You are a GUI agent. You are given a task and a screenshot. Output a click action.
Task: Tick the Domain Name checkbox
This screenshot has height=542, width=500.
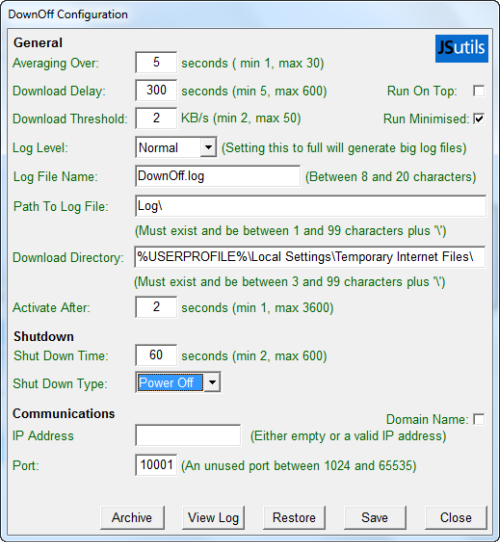(479, 419)
